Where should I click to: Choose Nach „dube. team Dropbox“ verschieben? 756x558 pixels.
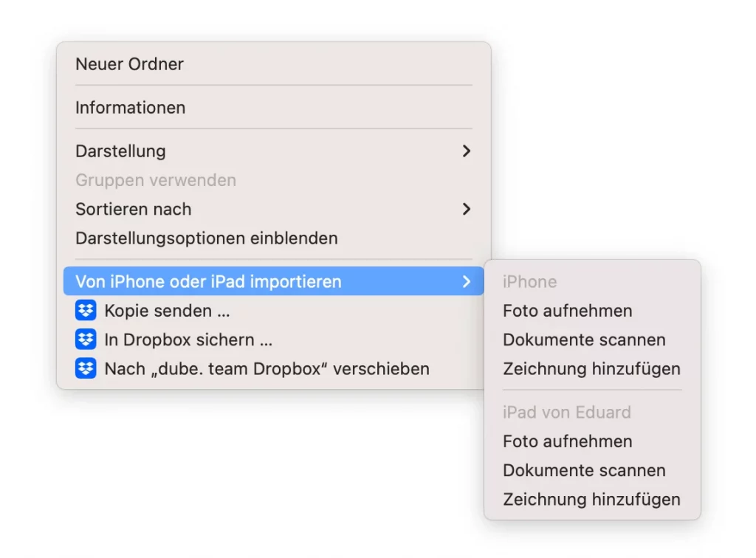(x=267, y=368)
